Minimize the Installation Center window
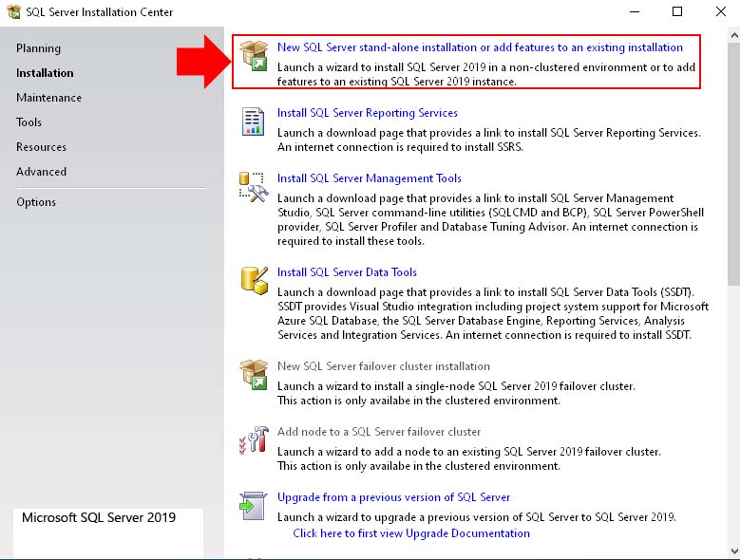The image size is (740, 560). (x=635, y=11)
